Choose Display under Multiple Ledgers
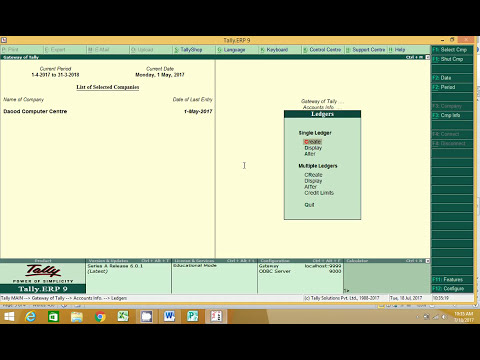Image resolution: width=480 pixels, height=360 pixels. click(313, 181)
